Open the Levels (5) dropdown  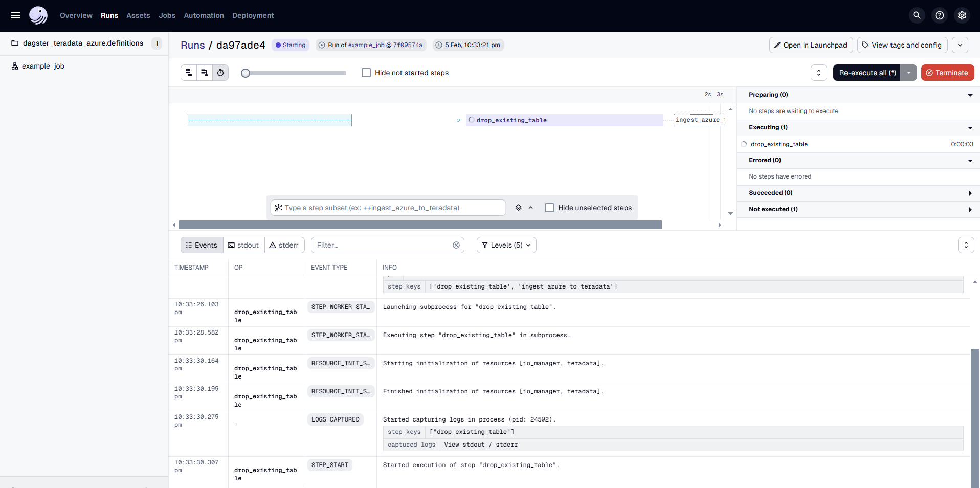[x=506, y=245]
